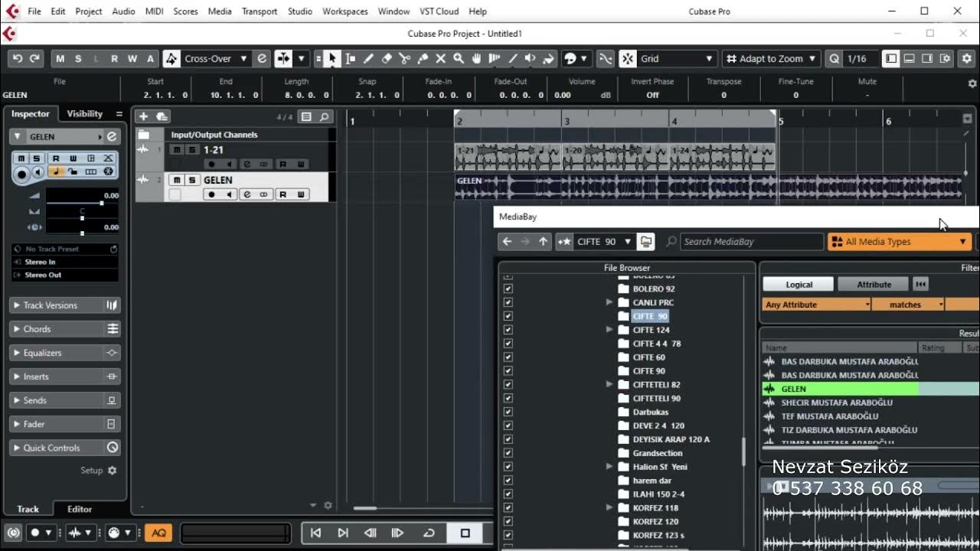The image size is (980, 551).
Task: Expand the Equalizers section in Inspector
Action: [x=64, y=353]
